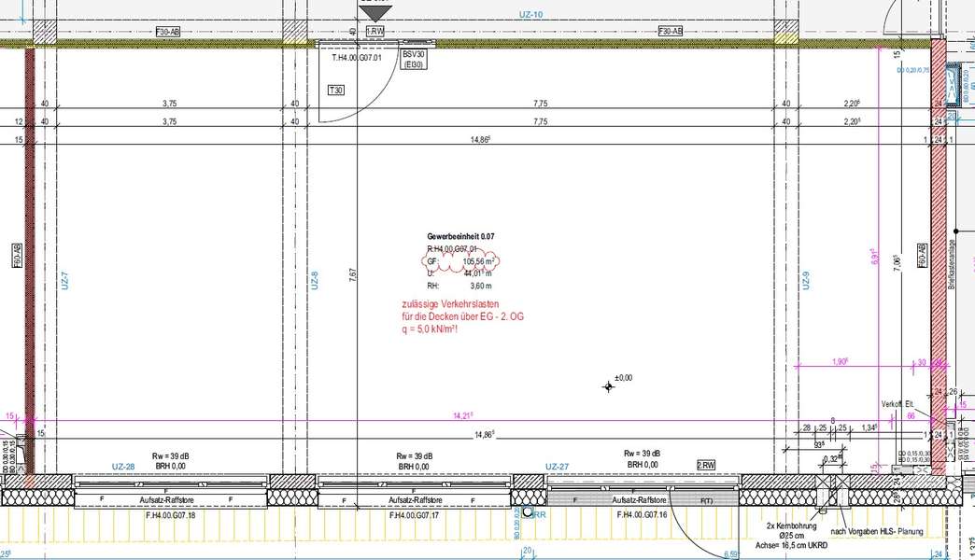Select the ±0,00 elevation level marker
This screenshot has width=975, height=560.
(x=616, y=381)
